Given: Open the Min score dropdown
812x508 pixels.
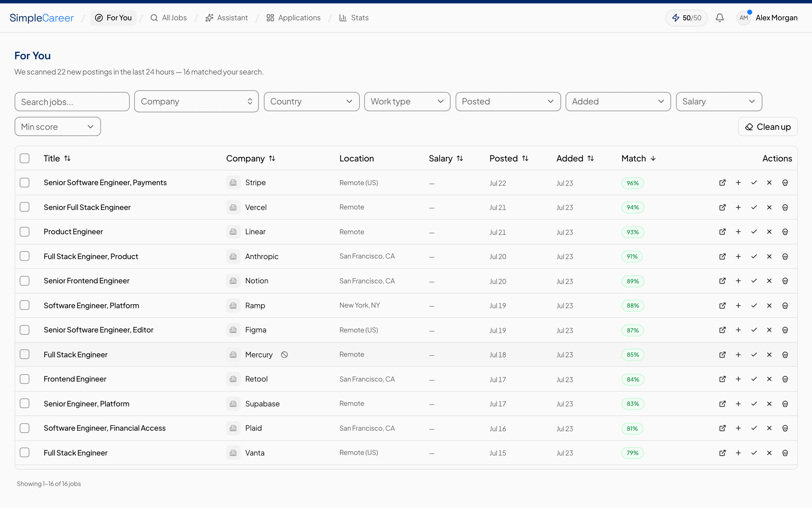Looking at the screenshot, I should click(58, 127).
